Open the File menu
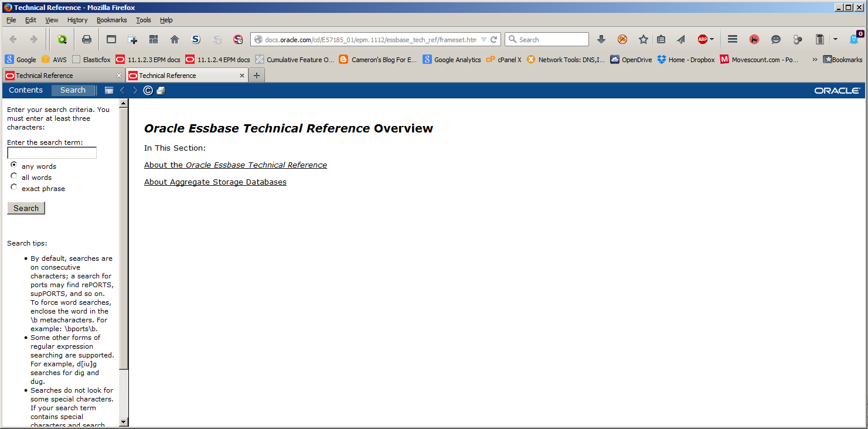 (x=11, y=20)
